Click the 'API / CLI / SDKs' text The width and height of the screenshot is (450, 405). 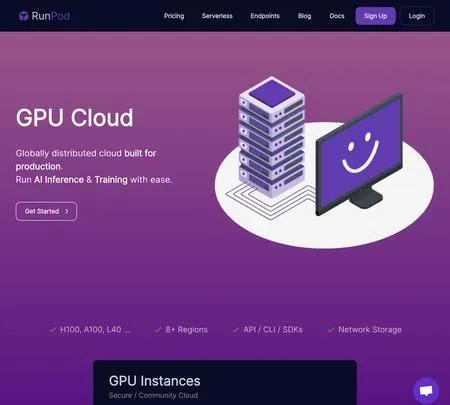click(273, 330)
